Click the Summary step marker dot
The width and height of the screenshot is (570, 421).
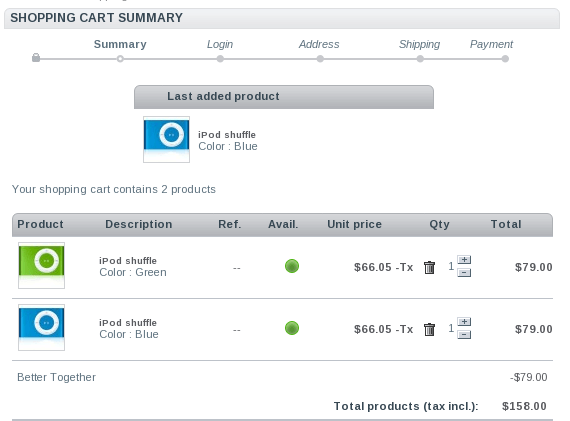120,59
